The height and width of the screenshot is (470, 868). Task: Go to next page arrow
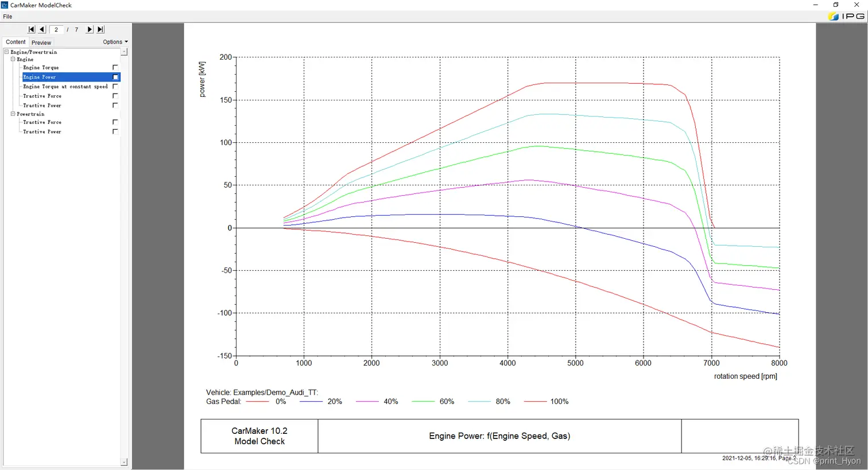(x=90, y=29)
